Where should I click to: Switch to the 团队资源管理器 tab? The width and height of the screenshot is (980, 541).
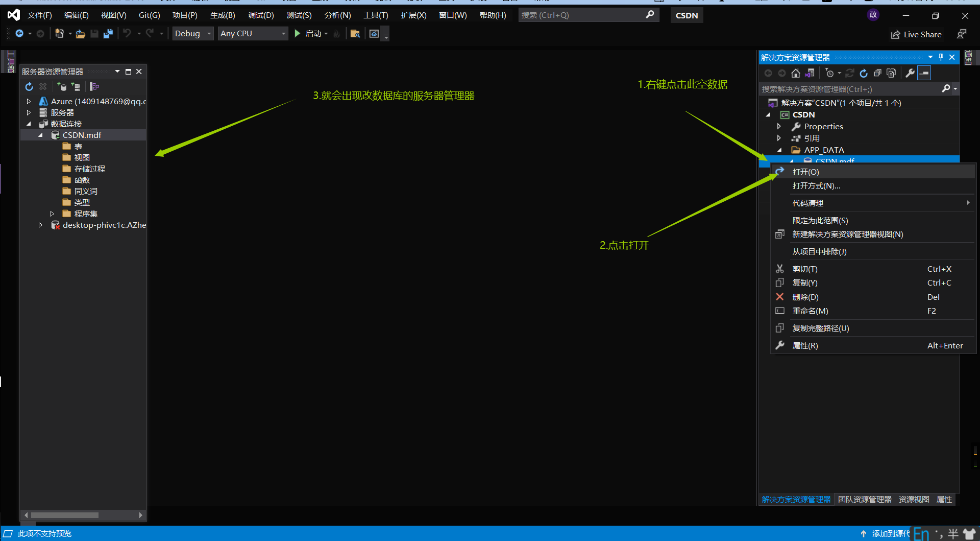(864, 499)
